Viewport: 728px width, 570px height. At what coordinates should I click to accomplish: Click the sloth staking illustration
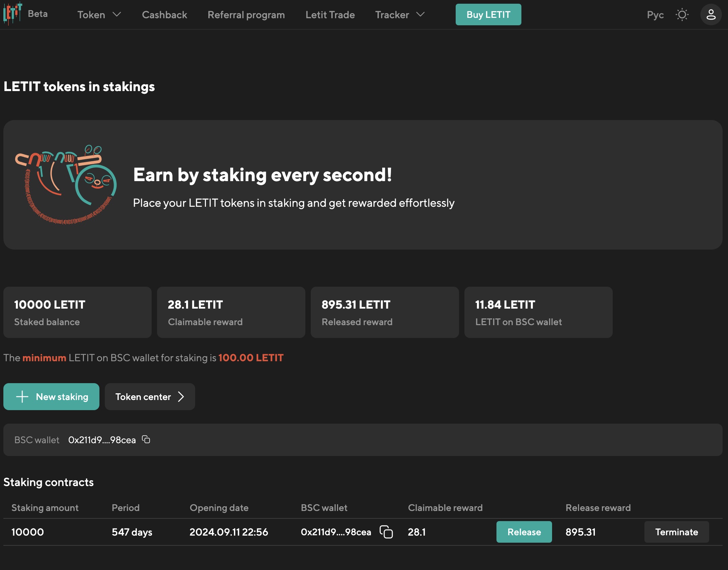(66, 184)
